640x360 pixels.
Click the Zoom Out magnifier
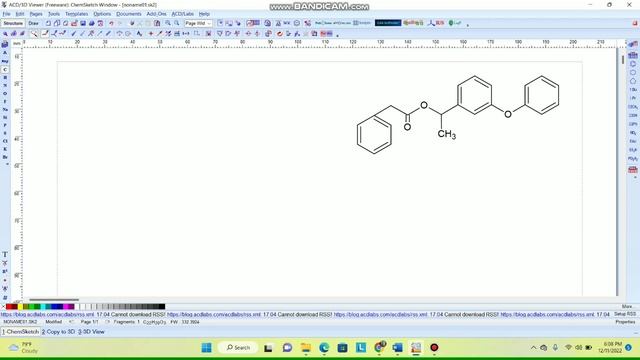(177, 23)
